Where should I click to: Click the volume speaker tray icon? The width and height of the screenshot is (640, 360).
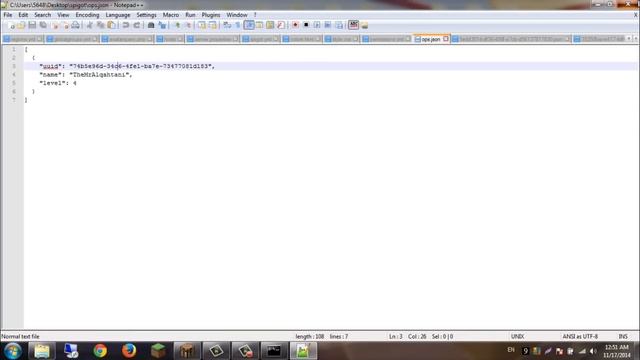593,351
